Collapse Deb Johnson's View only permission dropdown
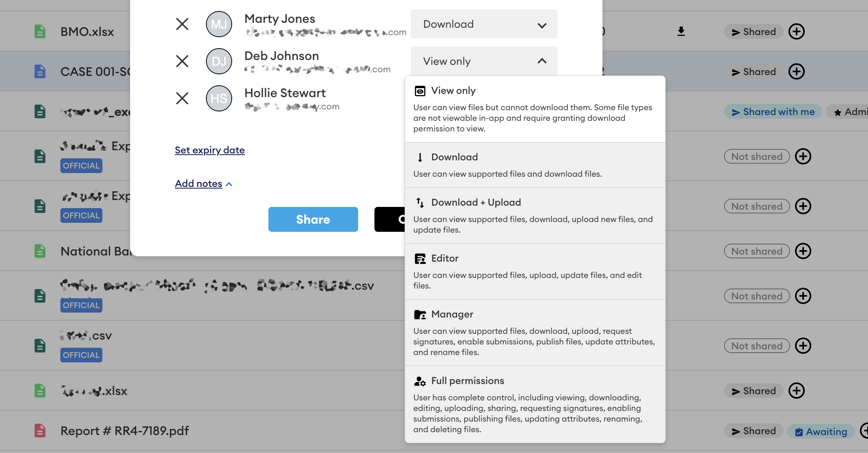868x453 pixels. pos(484,61)
